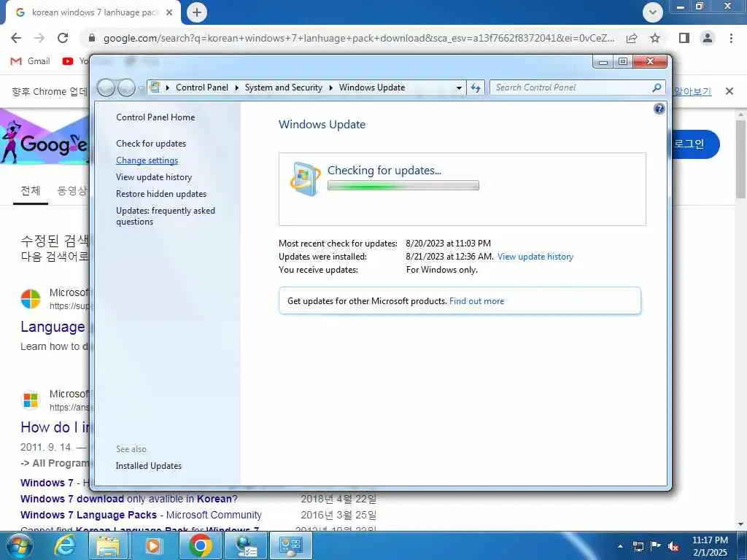Switch to Google Chrome in taskbar
Screen dimensions: 747x560
200,545
